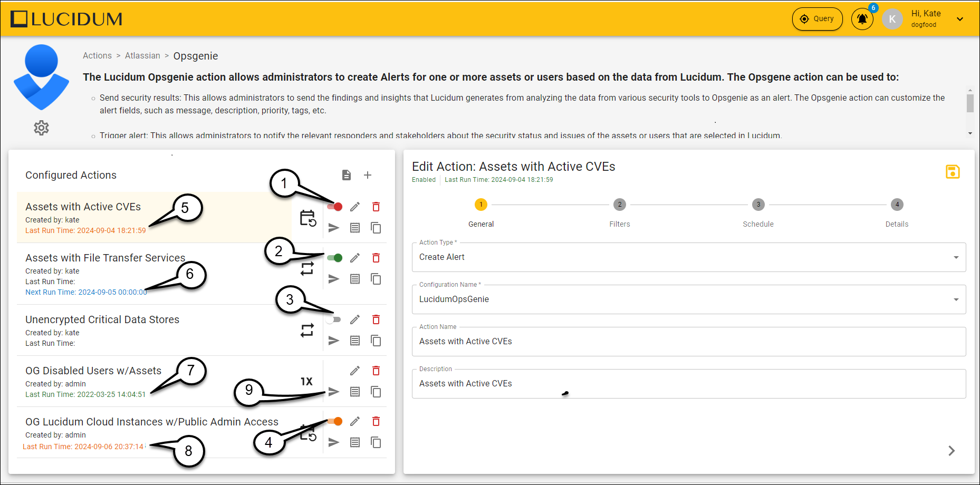Select Unencrypted Critical Data Stores title
The height and width of the screenshot is (485, 980).
pos(102,319)
